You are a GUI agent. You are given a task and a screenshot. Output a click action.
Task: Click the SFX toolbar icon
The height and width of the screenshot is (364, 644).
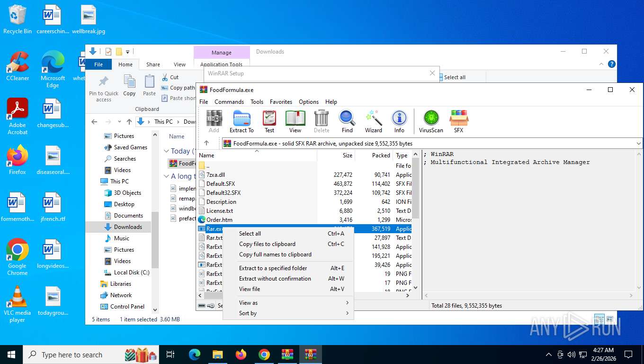pyautogui.click(x=458, y=121)
